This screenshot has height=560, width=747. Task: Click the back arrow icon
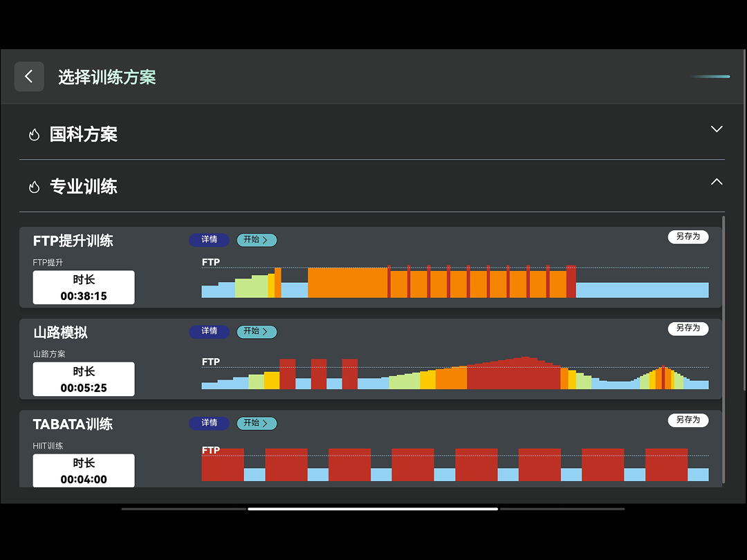click(29, 77)
